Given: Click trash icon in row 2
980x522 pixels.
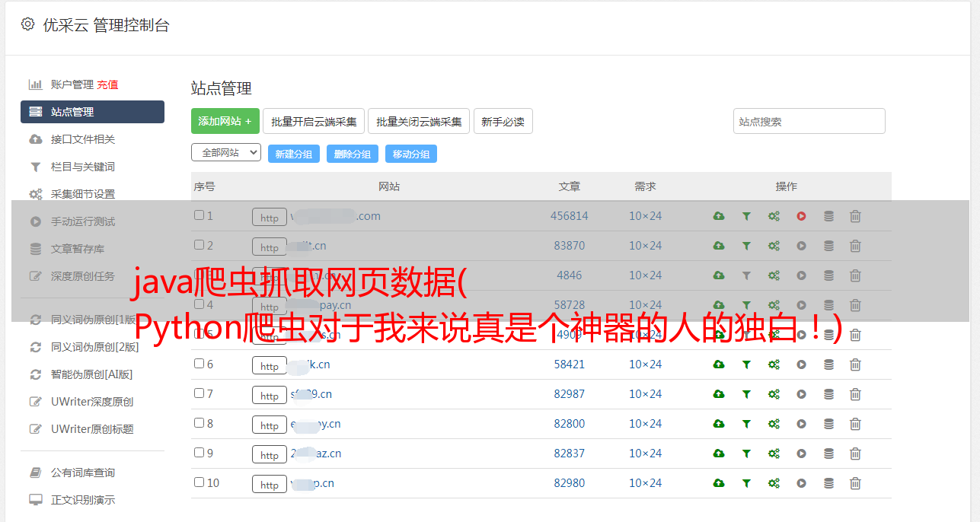Looking at the screenshot, I should pos(855,246).
